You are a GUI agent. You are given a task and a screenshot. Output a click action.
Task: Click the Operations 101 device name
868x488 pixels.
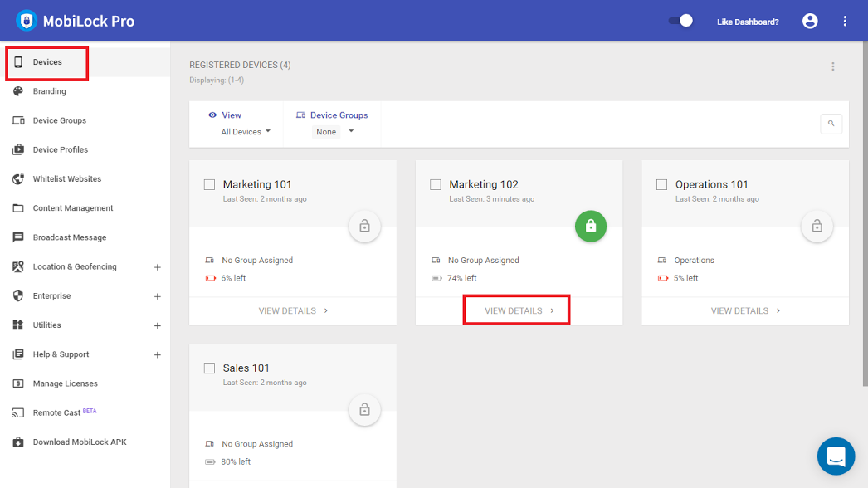[711, 184]
